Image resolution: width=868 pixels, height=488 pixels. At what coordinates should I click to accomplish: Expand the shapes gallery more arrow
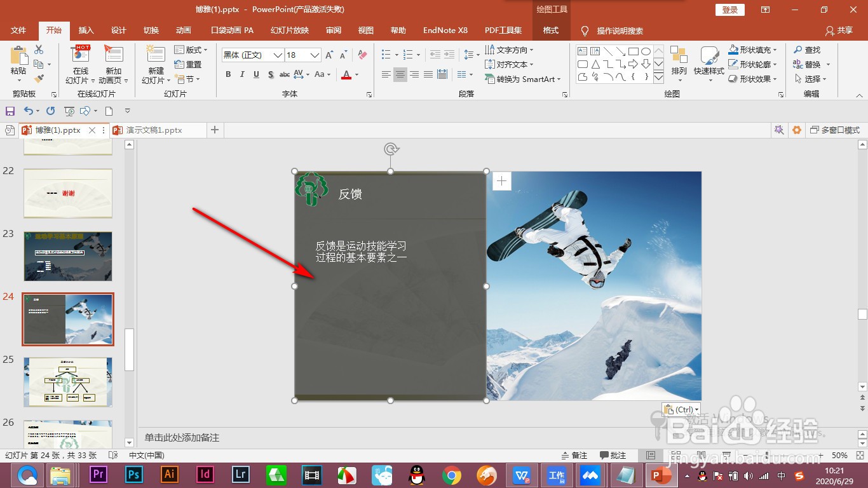[x=658, y=78]
